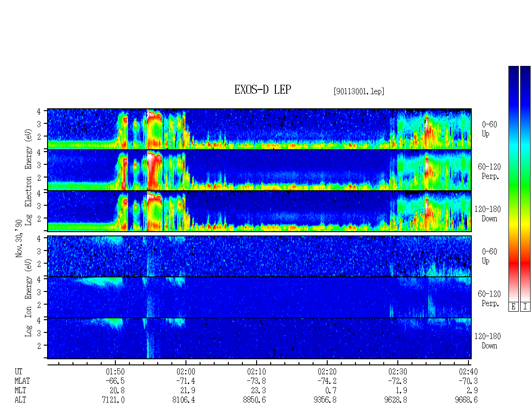Click the ion 0-60 Up spectrogram panel
Viewport: 532px width, 412px height.
259,256
